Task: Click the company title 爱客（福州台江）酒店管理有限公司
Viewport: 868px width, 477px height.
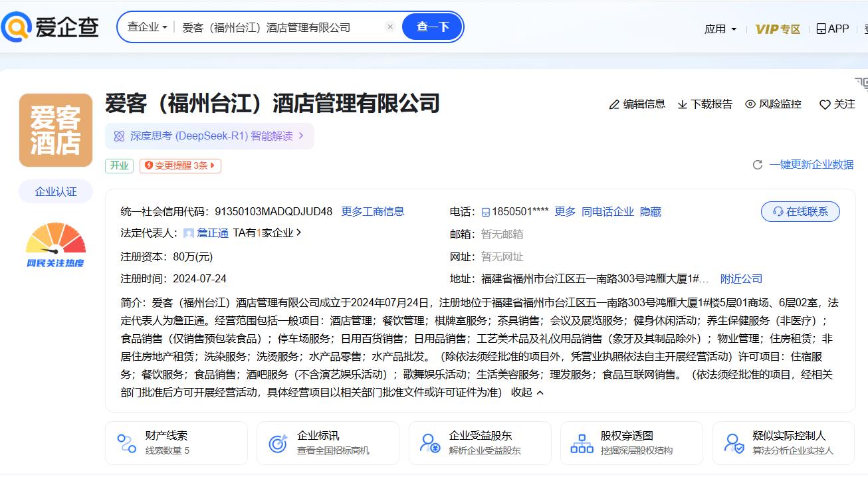Action: pyautogui.click(x=272, y=104)
